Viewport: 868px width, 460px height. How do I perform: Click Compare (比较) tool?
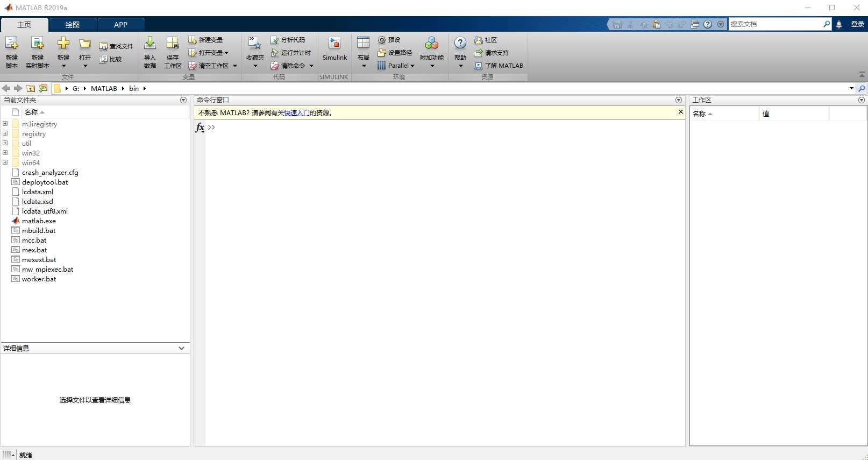pyautogui.click(x=111, y=59)
